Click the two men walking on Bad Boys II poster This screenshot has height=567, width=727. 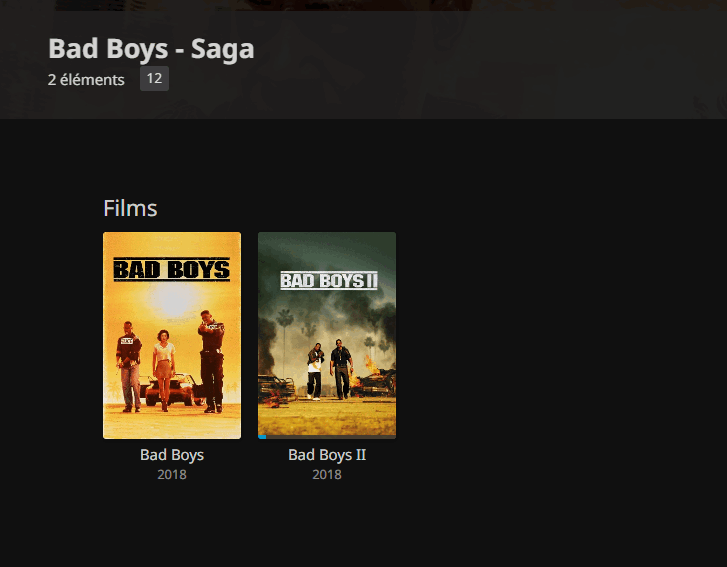(x=328, y=370)
